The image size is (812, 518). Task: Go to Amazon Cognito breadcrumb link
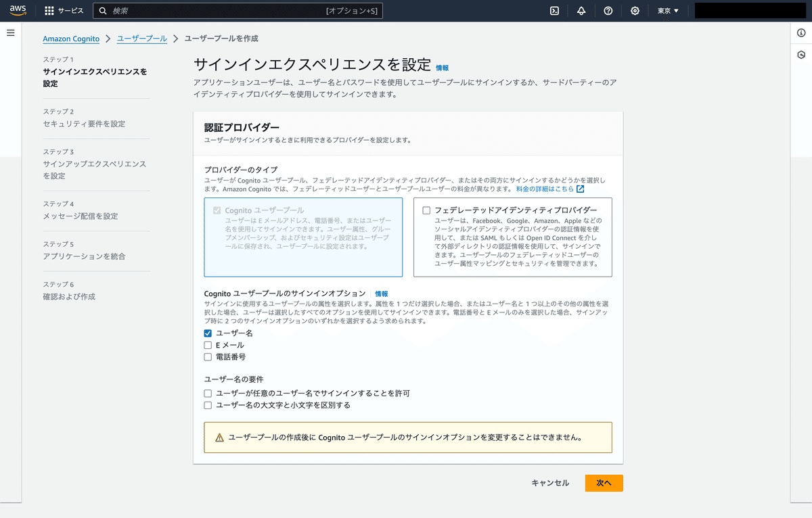coord(71,39)
